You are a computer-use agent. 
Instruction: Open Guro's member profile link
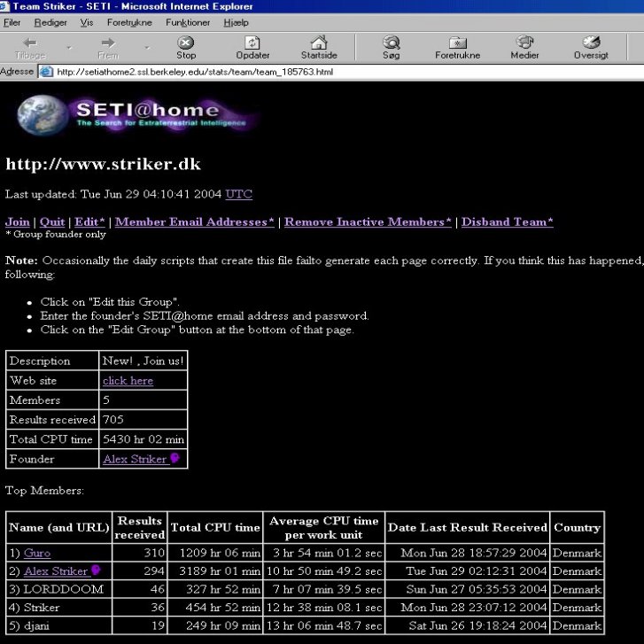click(37, 553)
